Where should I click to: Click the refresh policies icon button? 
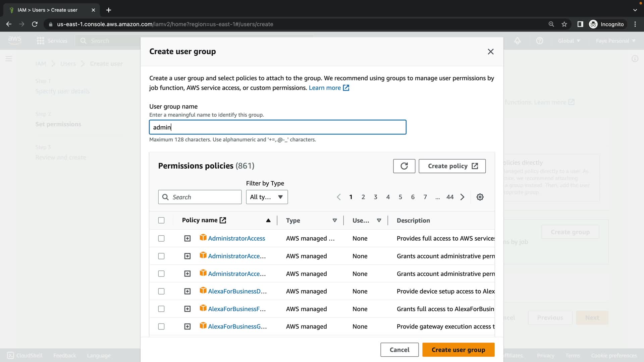[404, 166]
